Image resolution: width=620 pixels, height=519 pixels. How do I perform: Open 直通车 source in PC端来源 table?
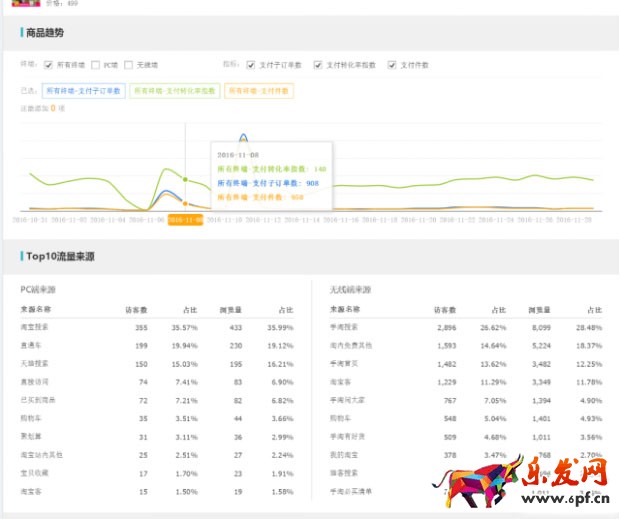[x=30, y=345]
